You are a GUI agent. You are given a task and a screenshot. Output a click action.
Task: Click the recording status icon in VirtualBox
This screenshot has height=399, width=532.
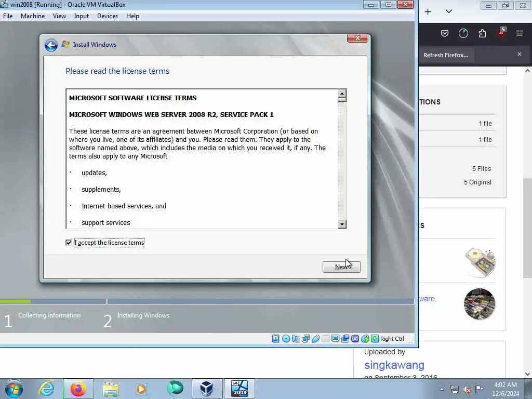pyautogui.click(x=345, y=338)
